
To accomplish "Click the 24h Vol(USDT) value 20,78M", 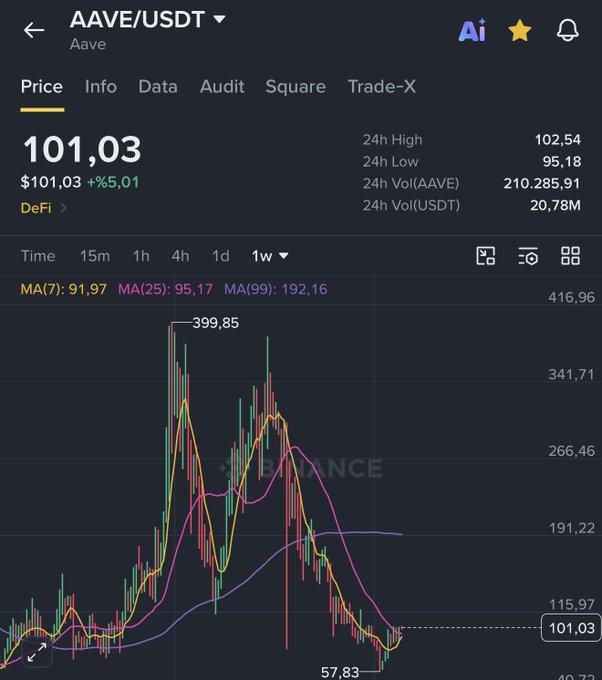I will coord(555,205).
